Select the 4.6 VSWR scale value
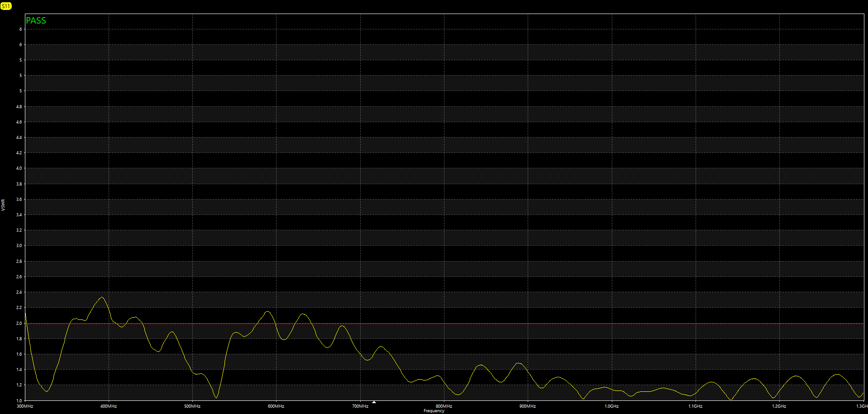868x414 pixels. tap(19, 122)
